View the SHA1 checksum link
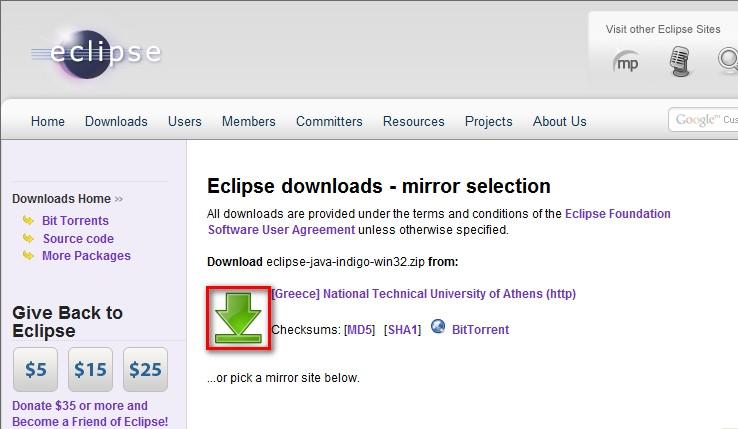The height and width of the screenshot is (429, 738). click(402, 330)
